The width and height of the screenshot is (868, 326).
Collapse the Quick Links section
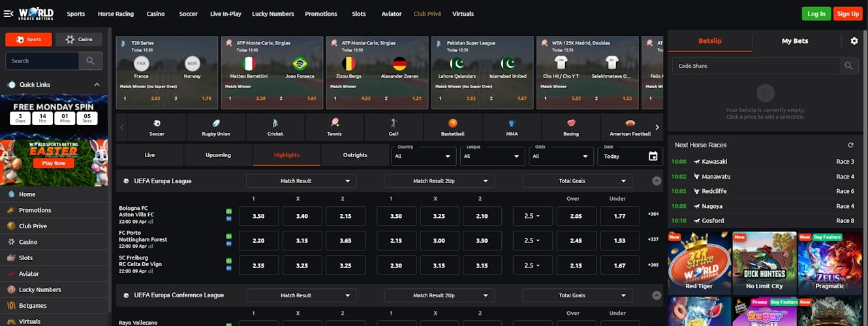97,85
